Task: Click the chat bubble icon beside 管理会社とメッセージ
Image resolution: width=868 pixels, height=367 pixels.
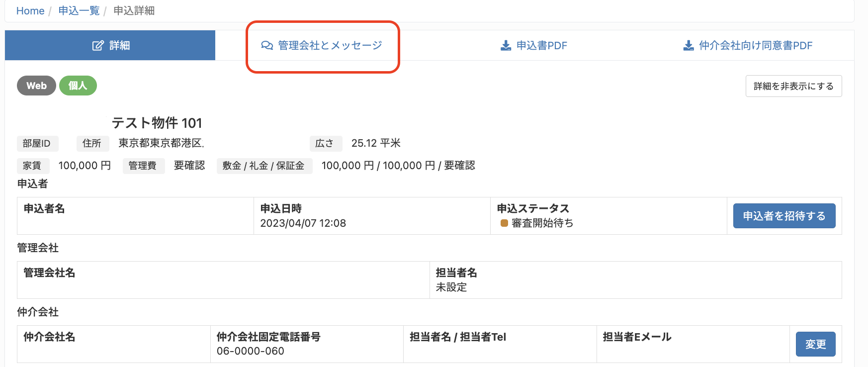Action: click(x=267, y=45)
